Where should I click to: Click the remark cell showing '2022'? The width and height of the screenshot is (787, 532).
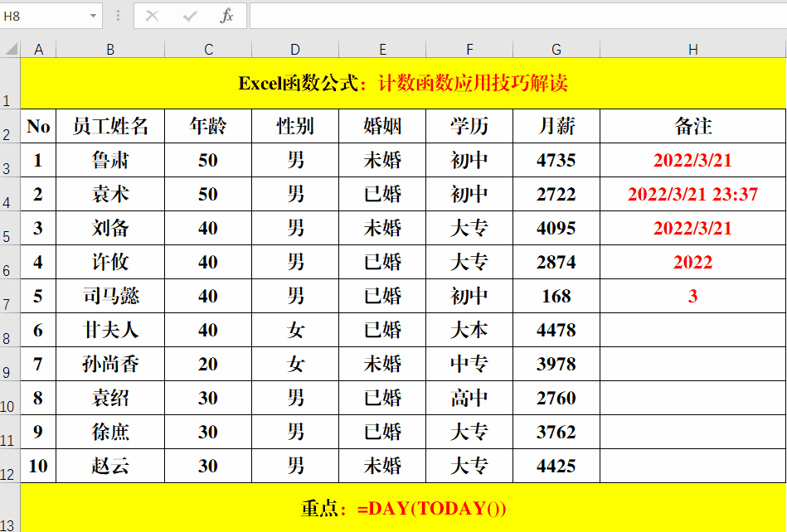(693, 262)
